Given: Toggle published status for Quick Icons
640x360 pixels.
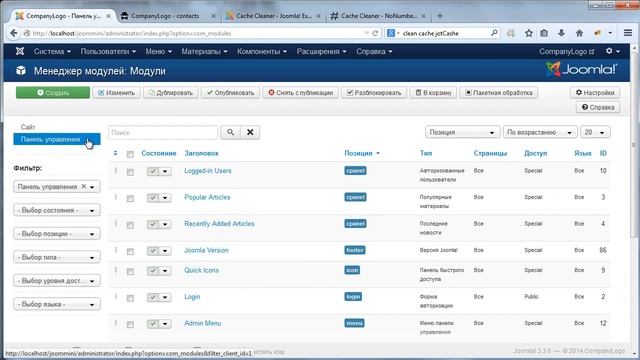Looking at the screenshot, I should coord(153,271).
